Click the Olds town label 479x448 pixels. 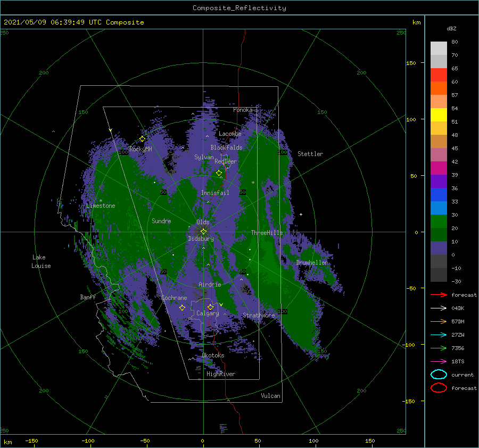tap(203, 222)
